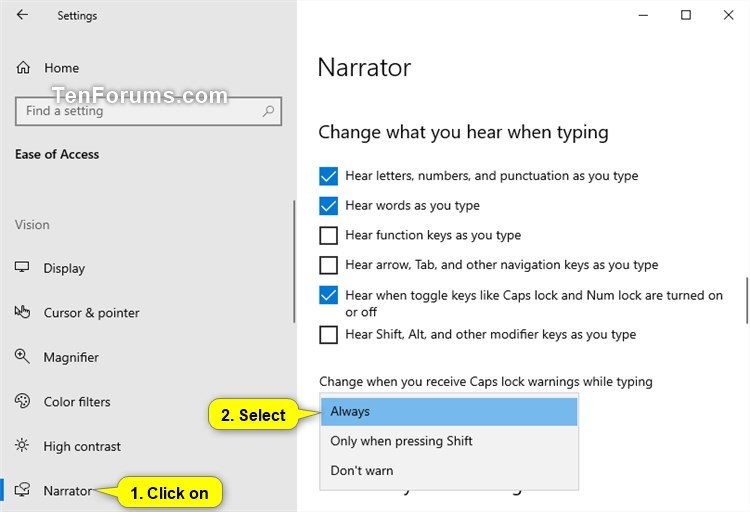Click the Display monitor icon

tap(22, 267)
